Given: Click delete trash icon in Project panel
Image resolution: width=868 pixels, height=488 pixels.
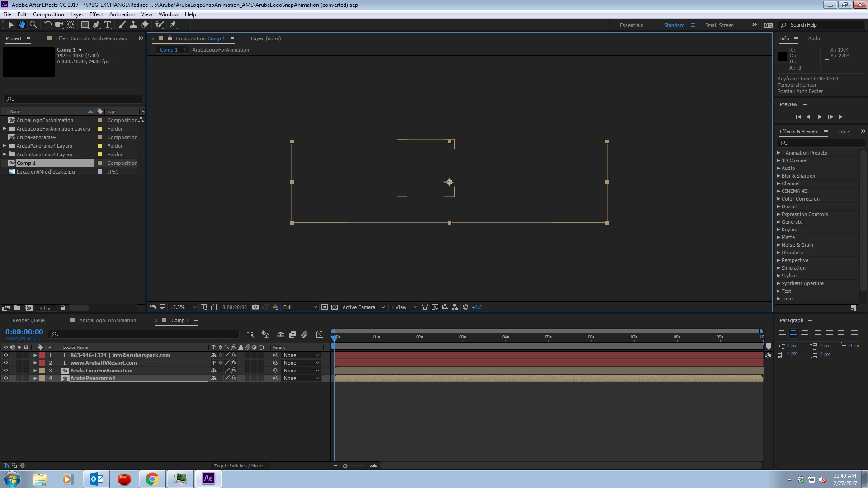Looking at the screenshot, I should (x=63, y=308).
